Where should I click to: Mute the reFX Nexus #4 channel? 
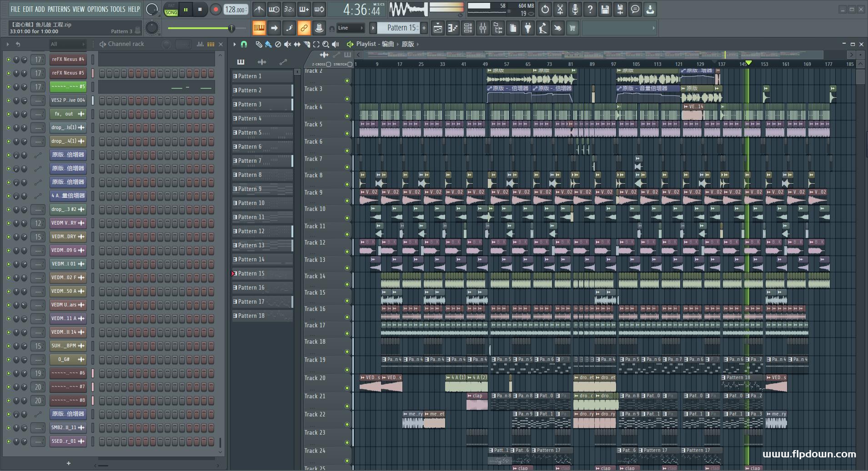tap(8, 60)
